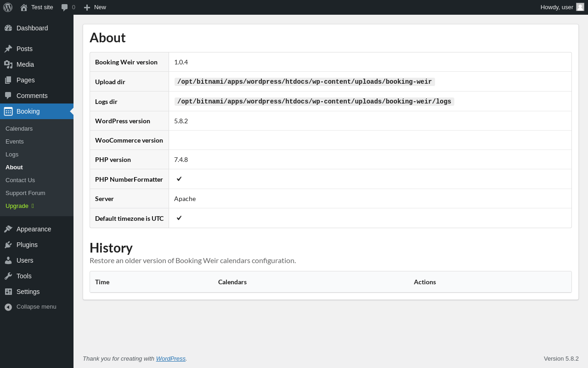588x368 pixels.
Task: Click the Upload dir path value
Action: 305,82
